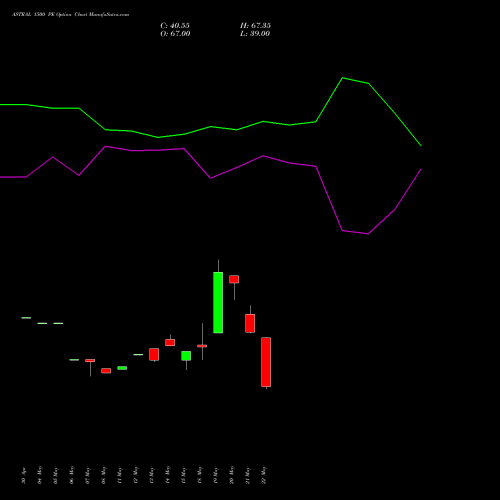Click the high price value H: 67.35
Image resolution: width=500 pixels, height=500 pixels.
point(255,26)
